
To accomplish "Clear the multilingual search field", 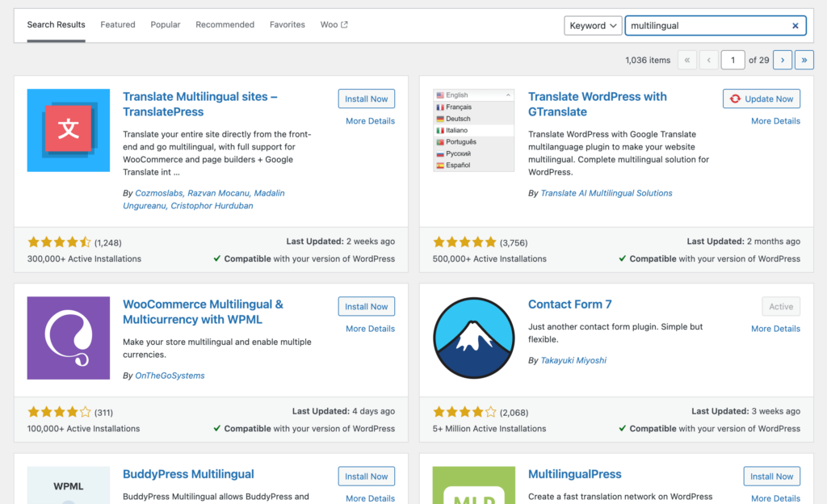I will coord(796,26).
